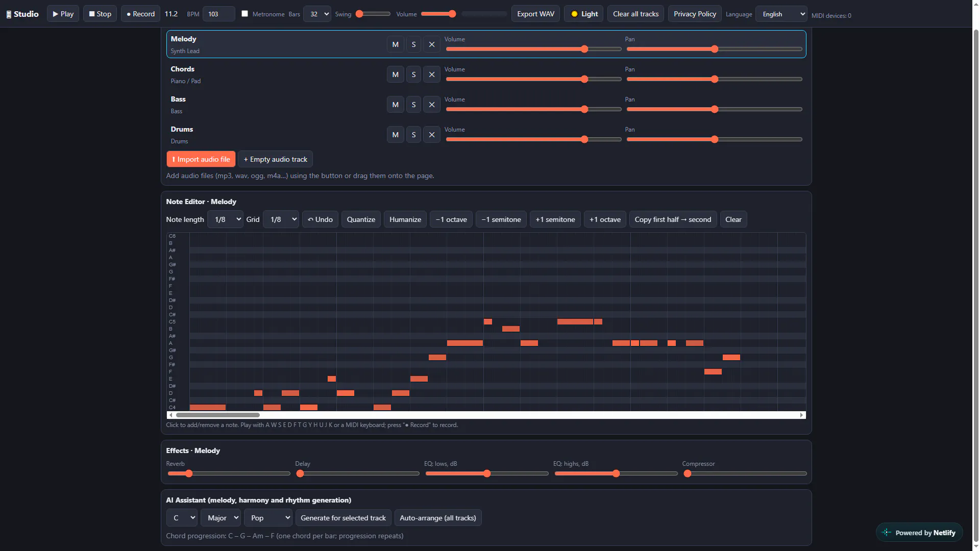The image size is (980, 551).
Task: Remove the Bass track with X
Action: point(432,105)
